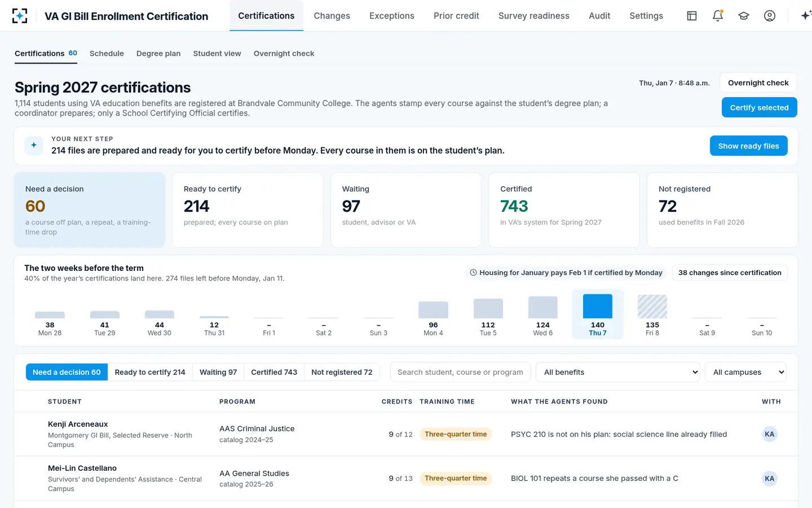Open the notifications bell
812x508 pixels.
coord(718,16)
